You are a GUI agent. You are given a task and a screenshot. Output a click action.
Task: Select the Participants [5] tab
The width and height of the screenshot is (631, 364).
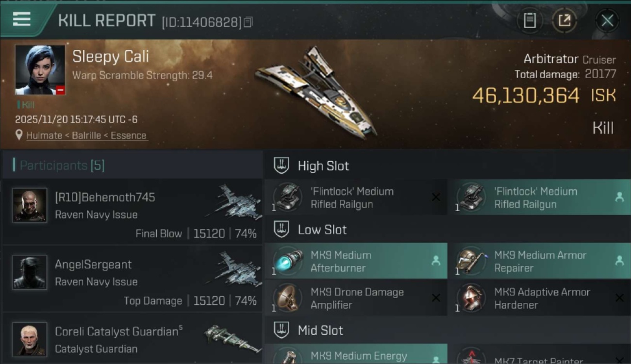pos(62,165)
